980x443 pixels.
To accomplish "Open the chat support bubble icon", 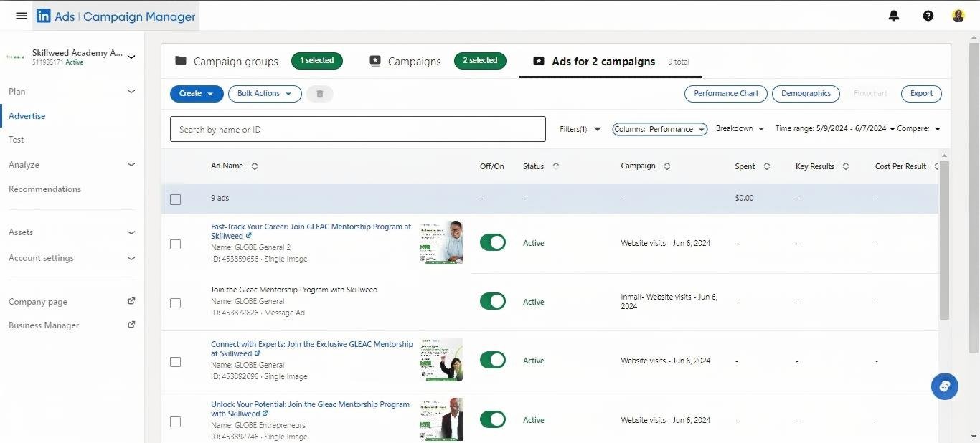I will 944,386.
